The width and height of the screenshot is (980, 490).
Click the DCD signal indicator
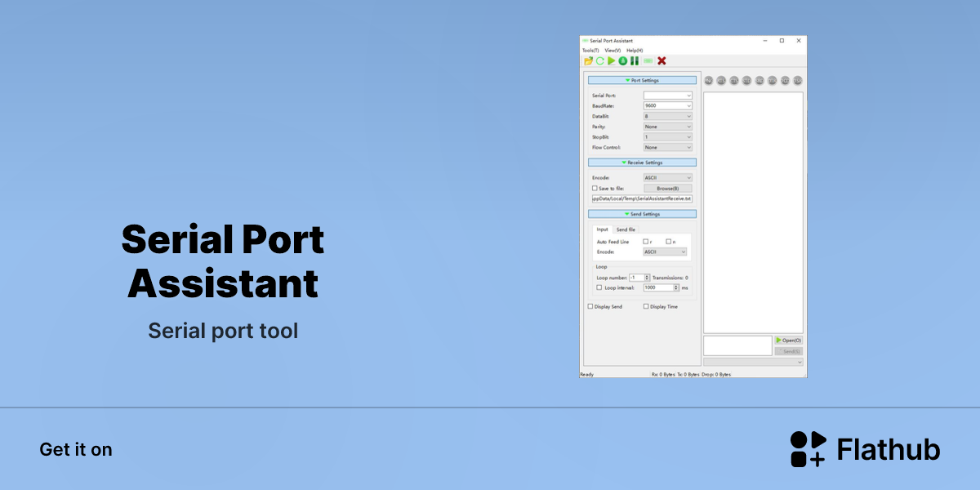point(785,80)
